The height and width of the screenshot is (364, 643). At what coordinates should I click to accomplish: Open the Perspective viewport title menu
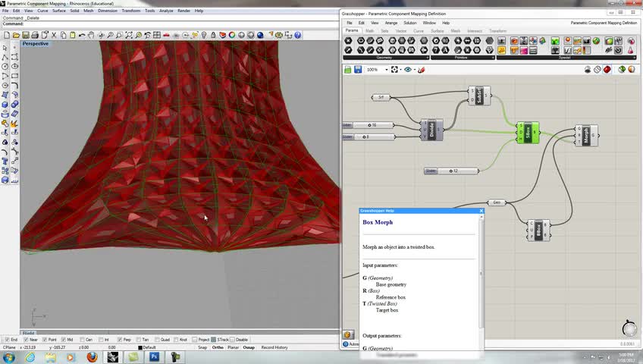click(x=35, y=44)
